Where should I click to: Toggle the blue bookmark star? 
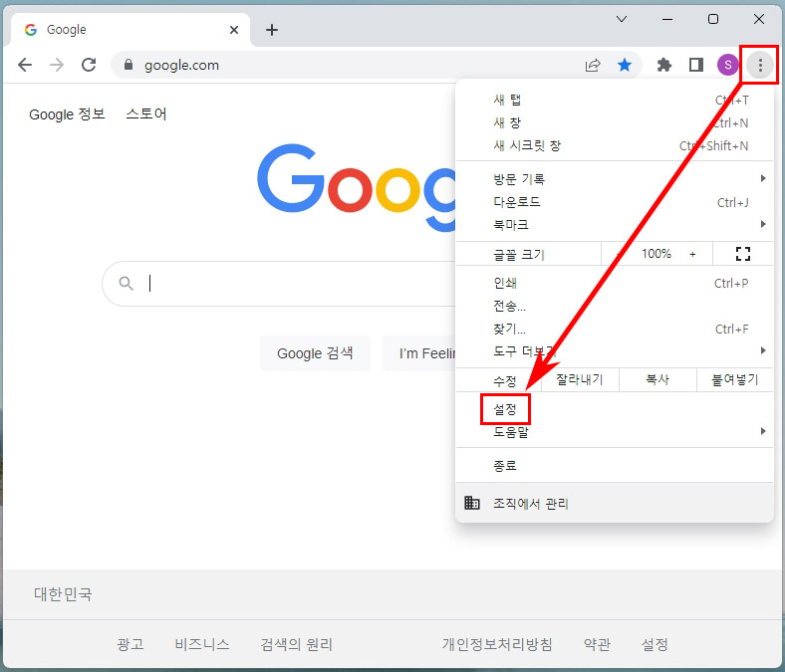point(625,65)
